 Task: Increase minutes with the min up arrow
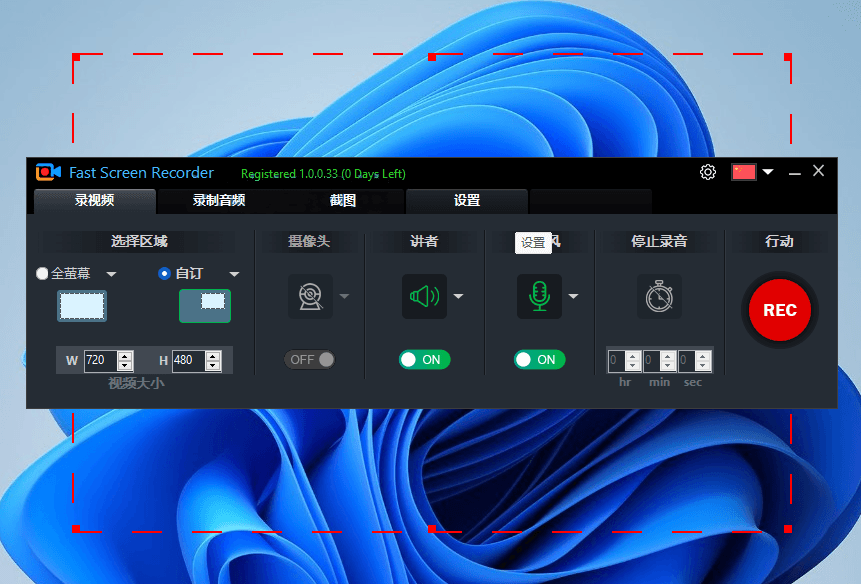tap(668, 356)
